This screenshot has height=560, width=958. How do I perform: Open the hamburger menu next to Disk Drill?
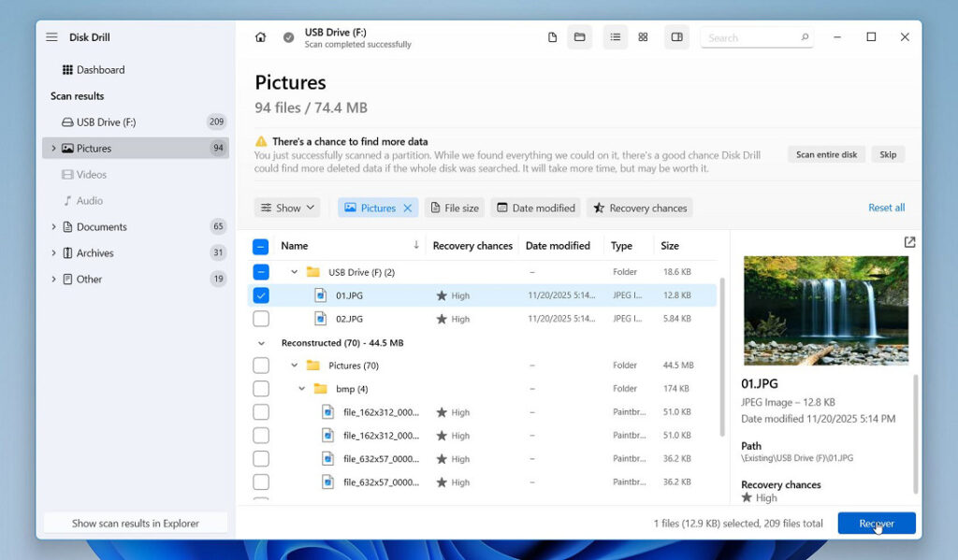pyautogui.click(x=51, y=37)
